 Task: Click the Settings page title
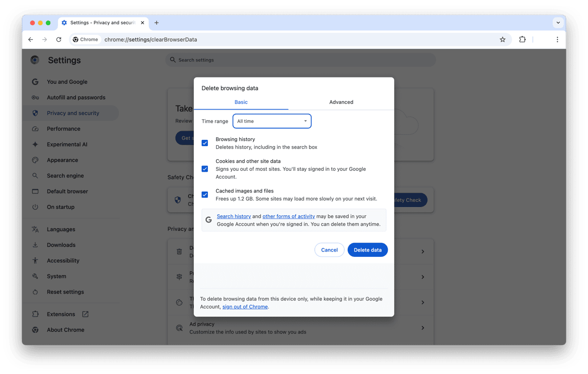(x=64, y=60)
